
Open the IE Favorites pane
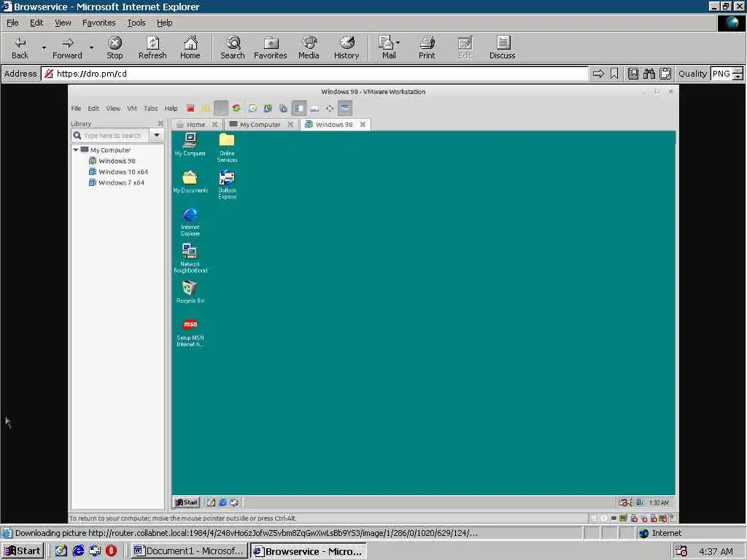[270, 47]
